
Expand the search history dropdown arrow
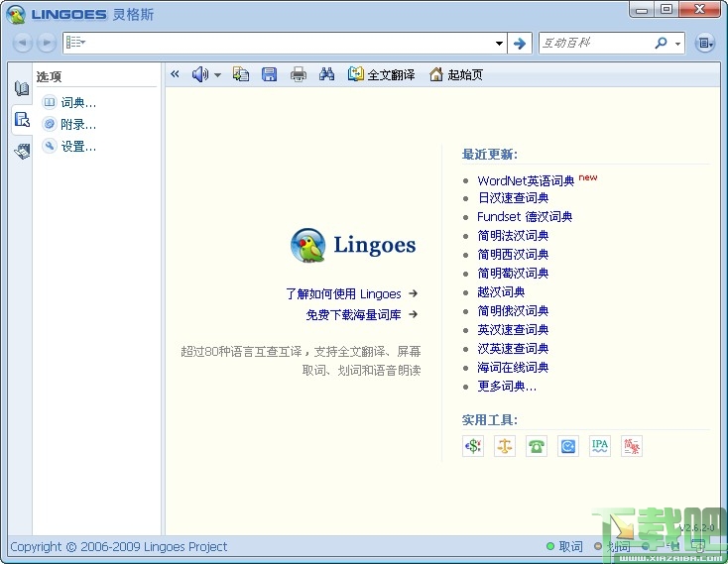click(499, 44)
